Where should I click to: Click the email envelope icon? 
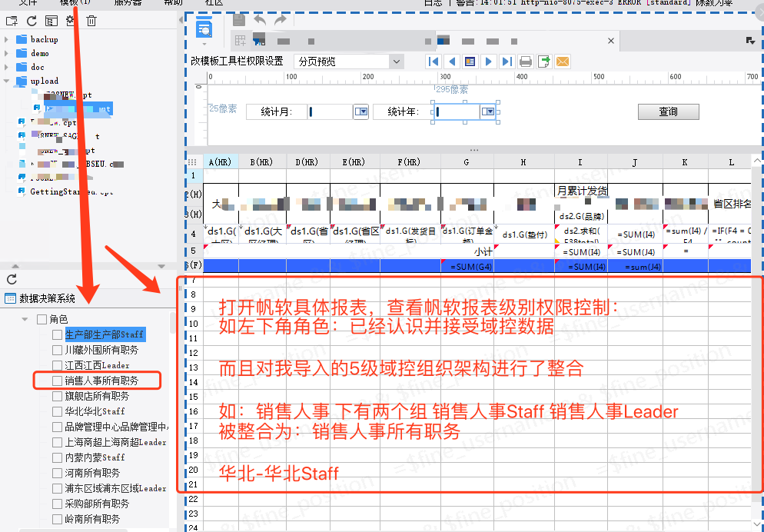tap(563, 62)
